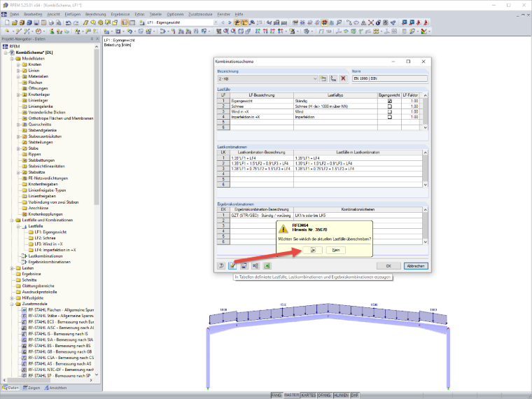Click Abbrechen in Kombinationsschema dialog

pos(416,266)
